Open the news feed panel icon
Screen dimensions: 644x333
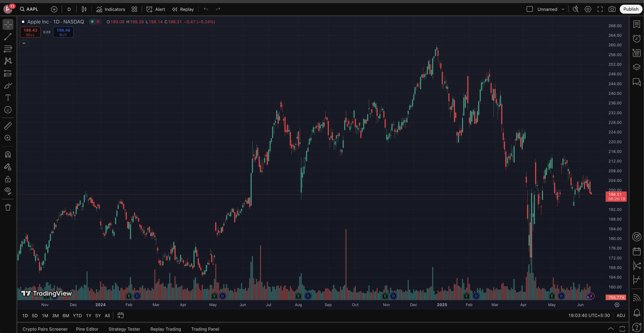tap(636, 53)
